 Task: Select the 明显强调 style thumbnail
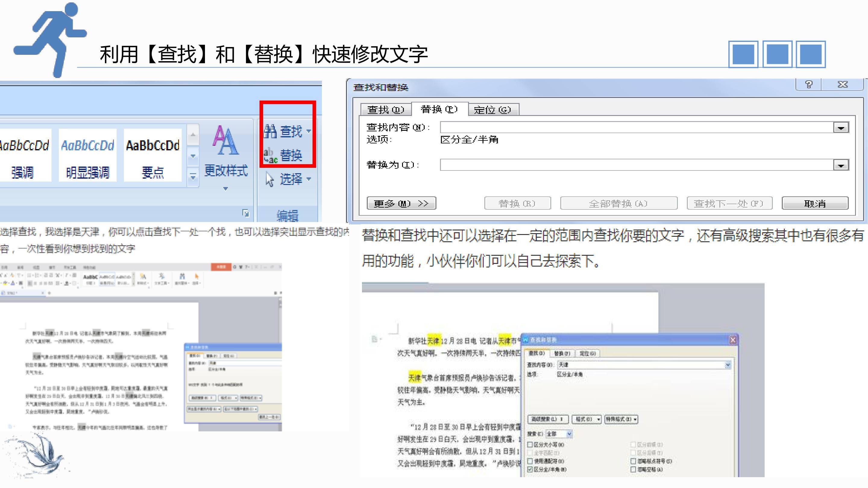point(88,155)
